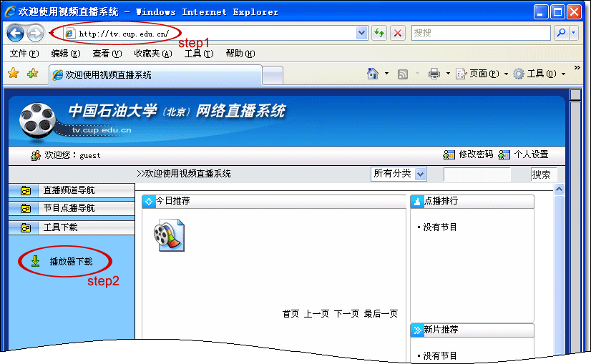Click the Refresh page icon
Screen dimensions: 591x364
[379, 33]
